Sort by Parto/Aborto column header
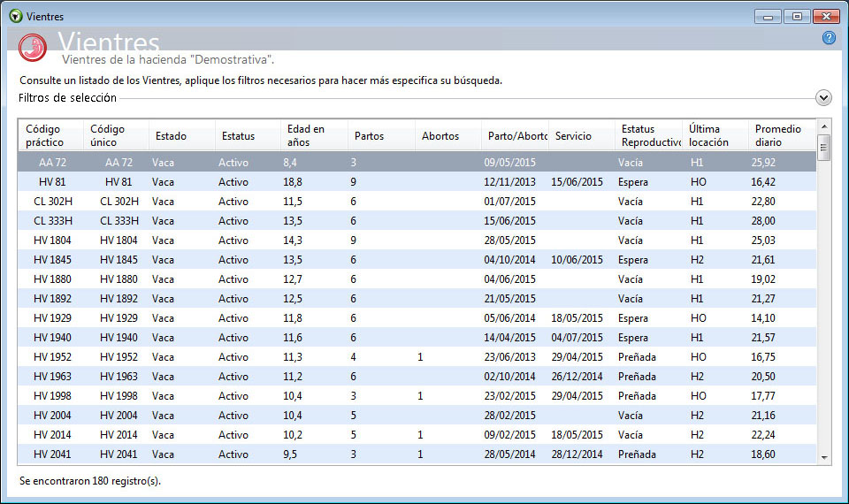This screenshot has height=504, width=849. click(515, 135)
